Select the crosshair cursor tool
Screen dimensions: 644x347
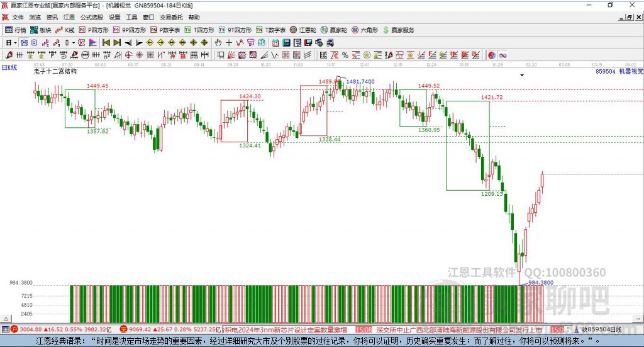[229, 43]
